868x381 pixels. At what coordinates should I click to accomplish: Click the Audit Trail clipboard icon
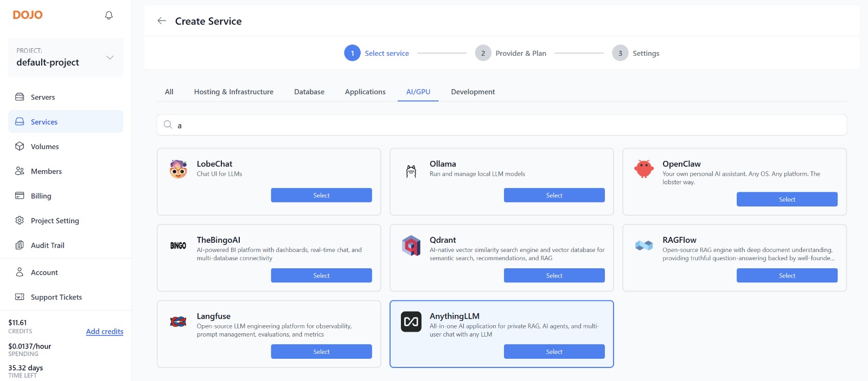pos(20,245)
